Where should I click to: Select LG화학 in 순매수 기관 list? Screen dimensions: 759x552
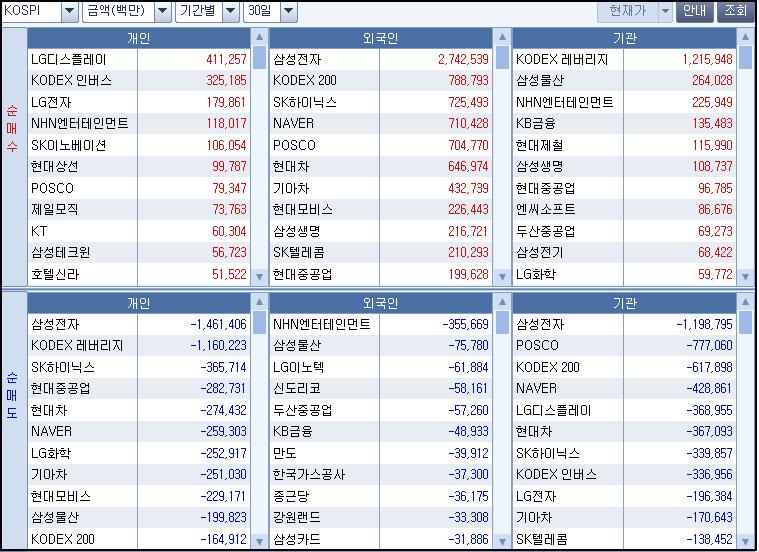[x=536, y=274]
